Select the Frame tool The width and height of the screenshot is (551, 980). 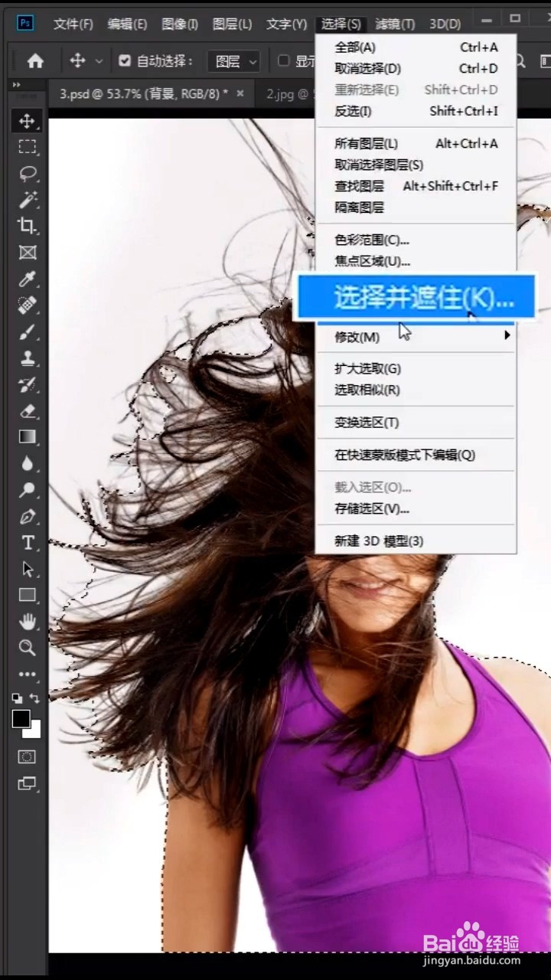(x=28, y=252)
